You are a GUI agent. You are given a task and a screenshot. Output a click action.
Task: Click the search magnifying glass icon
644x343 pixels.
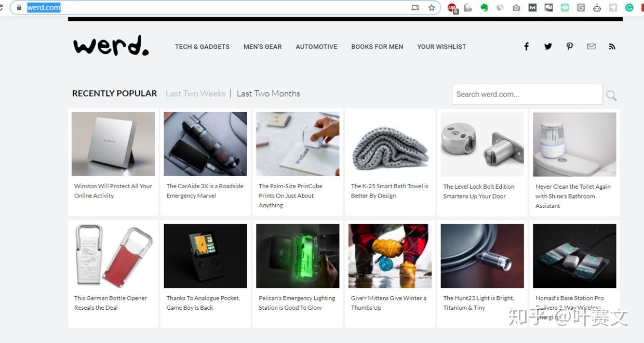[x=611, y=96]
